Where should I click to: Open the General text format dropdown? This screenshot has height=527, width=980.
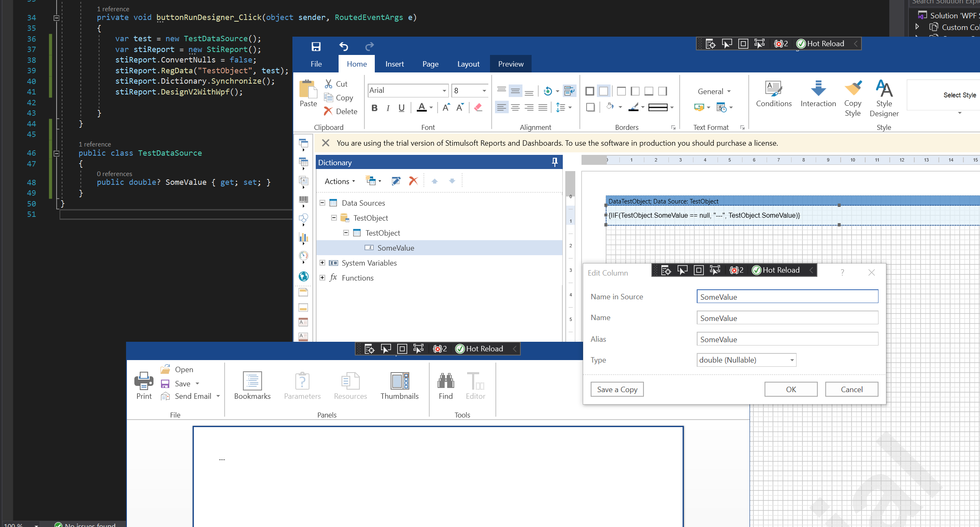tap(714, 91)
